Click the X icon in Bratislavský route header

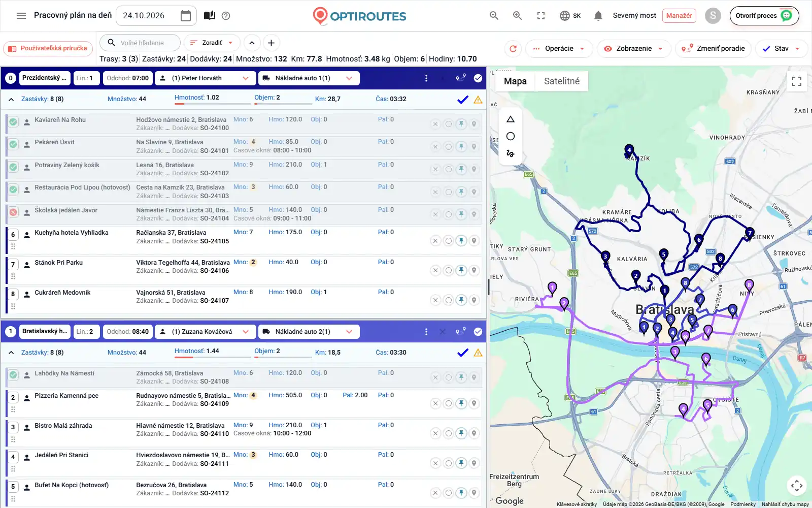[x=443, y=332]
